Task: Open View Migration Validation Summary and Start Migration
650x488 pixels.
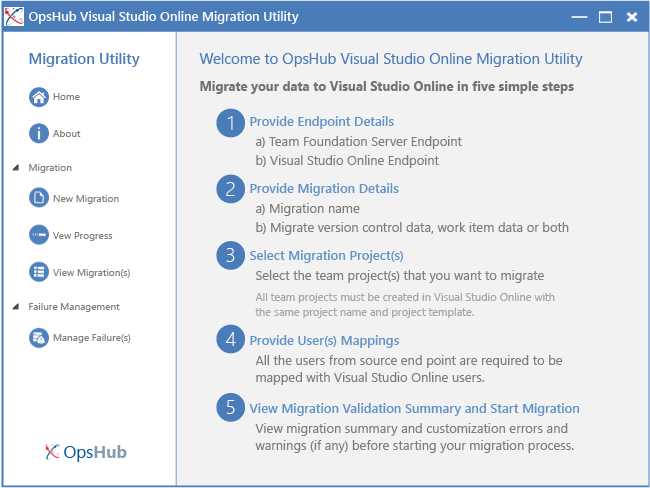Action: 414,408
